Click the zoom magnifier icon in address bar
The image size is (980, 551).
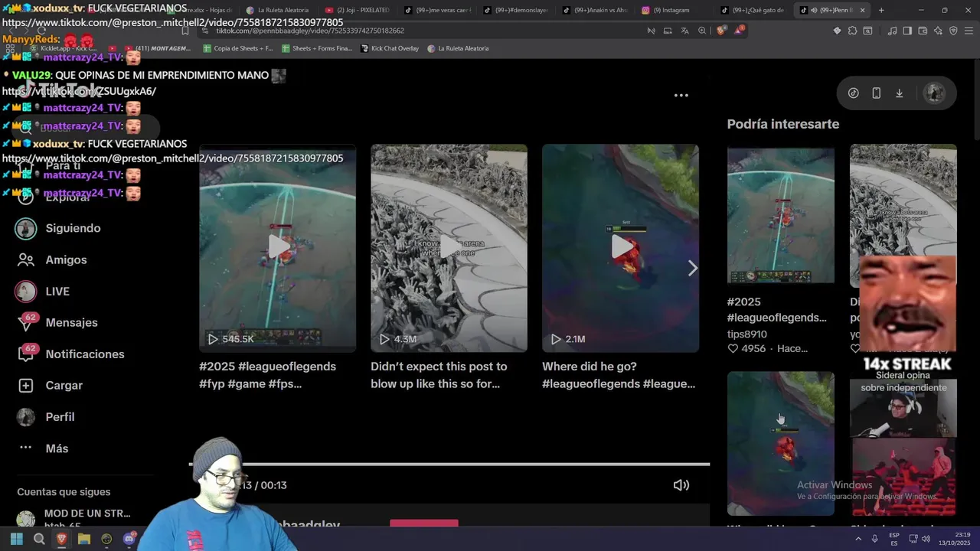click(702, 31)
